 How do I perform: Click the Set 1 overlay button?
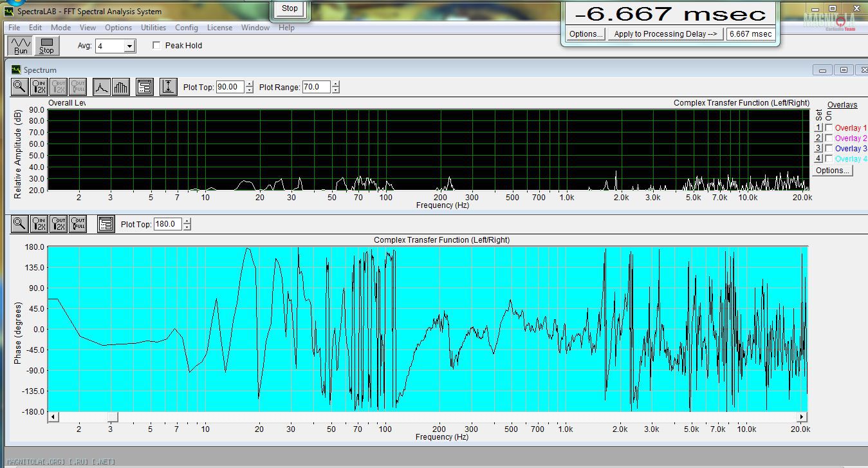click(818, 128)
